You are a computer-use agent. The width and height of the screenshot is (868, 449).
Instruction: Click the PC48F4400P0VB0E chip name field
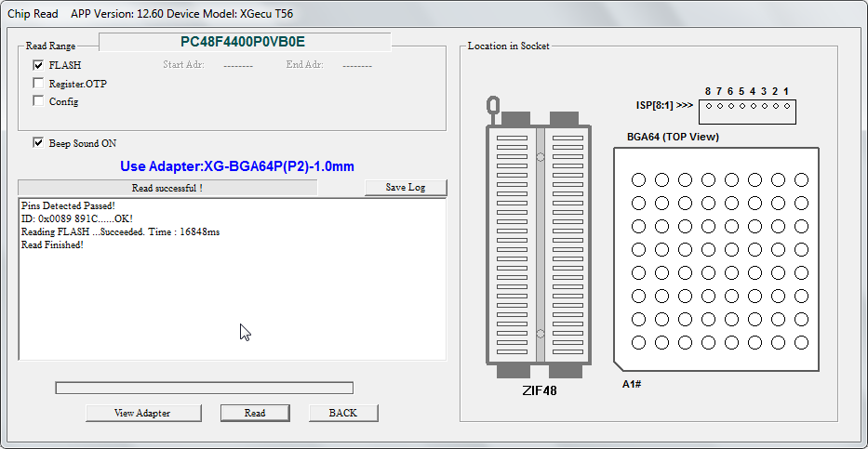tap(244, 42)
